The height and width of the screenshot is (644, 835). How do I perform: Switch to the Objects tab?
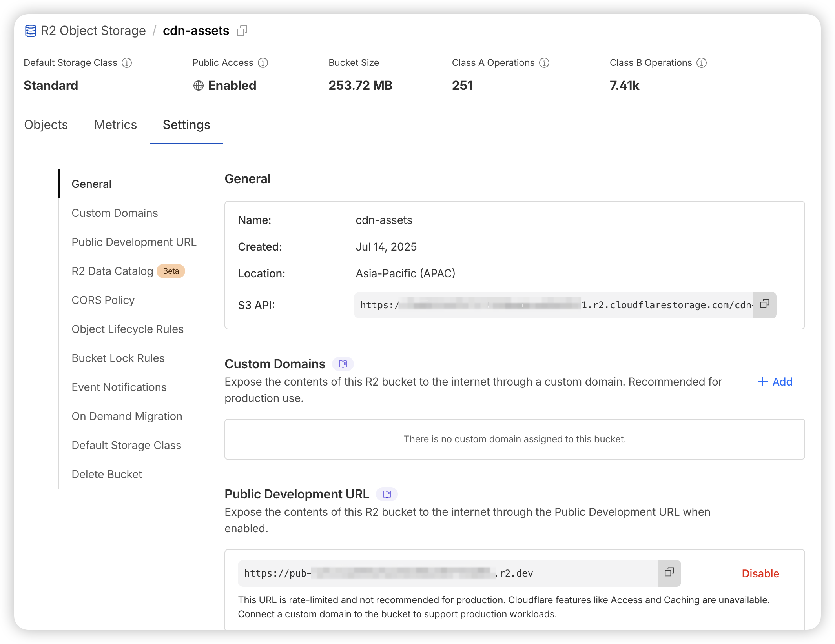coord(46,124)
